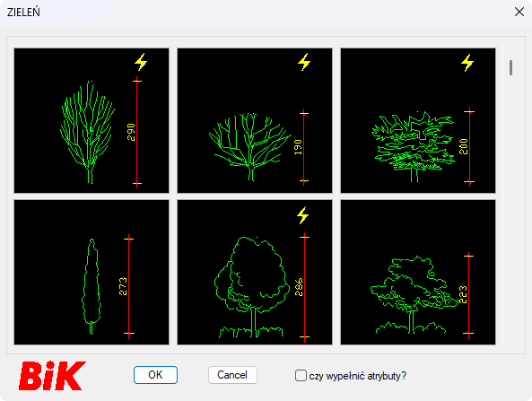Click the 'czy wypełnić atrybuty?' label text
Viewport: 532px width, 401px height.
(x=358, y=376)
